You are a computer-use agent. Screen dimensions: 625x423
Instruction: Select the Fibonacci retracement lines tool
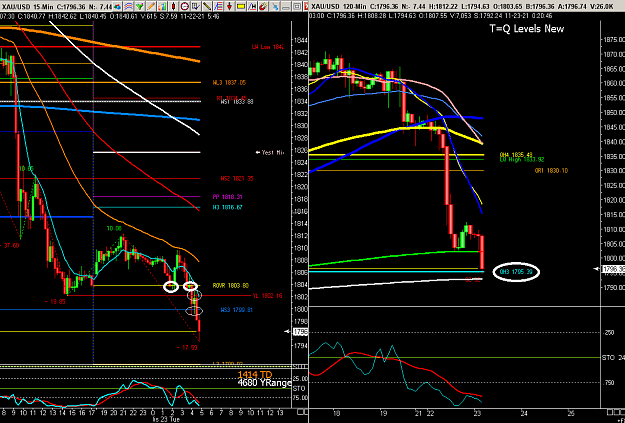(x=218, y=6)
